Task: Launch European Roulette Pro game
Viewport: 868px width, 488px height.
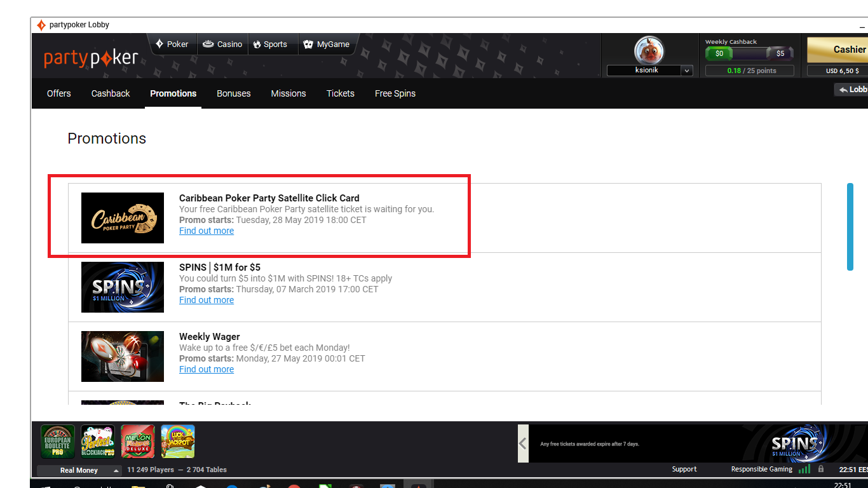Action: [x=58, y=442]
